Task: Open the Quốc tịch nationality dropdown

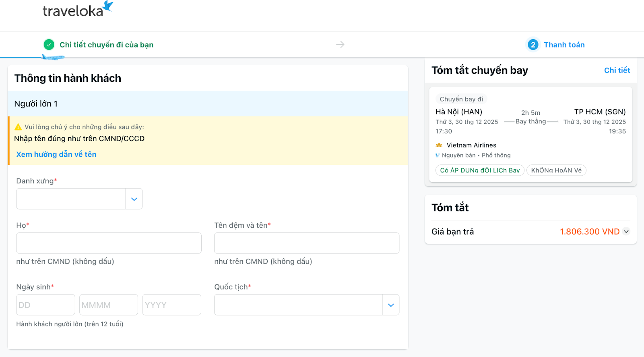Action: click(306, 305)
